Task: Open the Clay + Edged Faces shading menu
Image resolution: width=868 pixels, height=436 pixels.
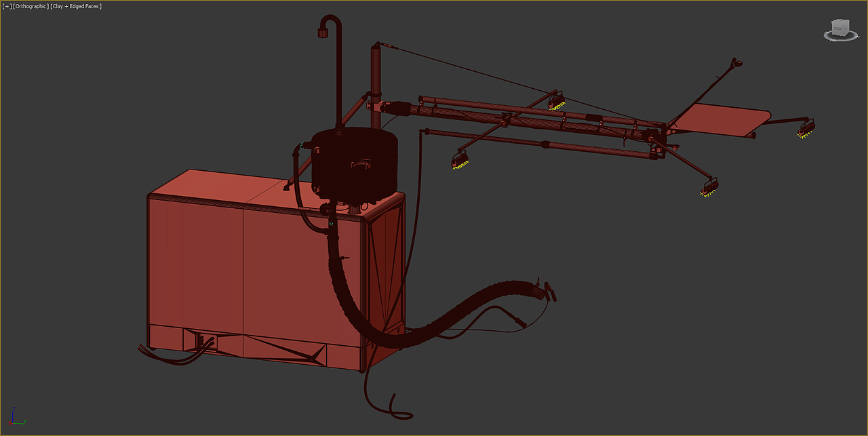Action: (76, 6)
